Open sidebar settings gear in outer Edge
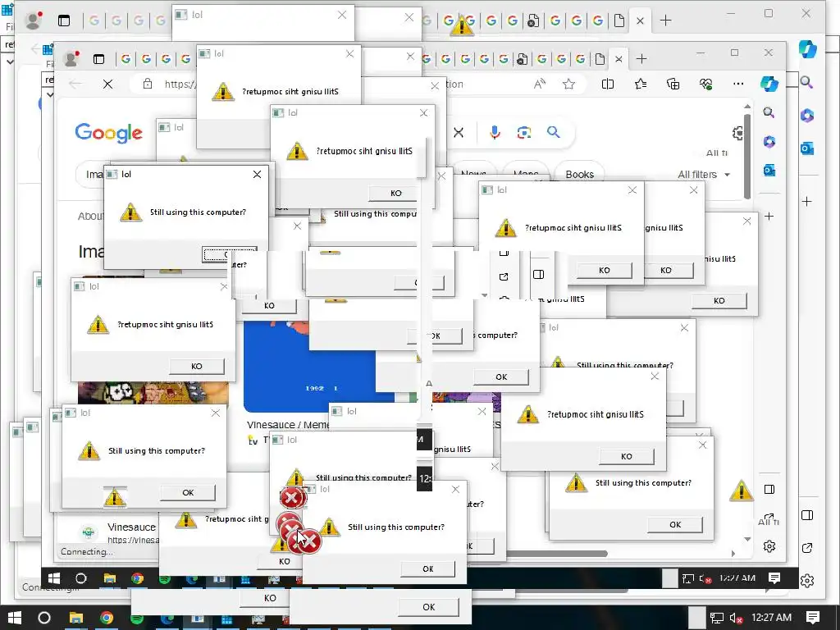 tap(807, 581)
